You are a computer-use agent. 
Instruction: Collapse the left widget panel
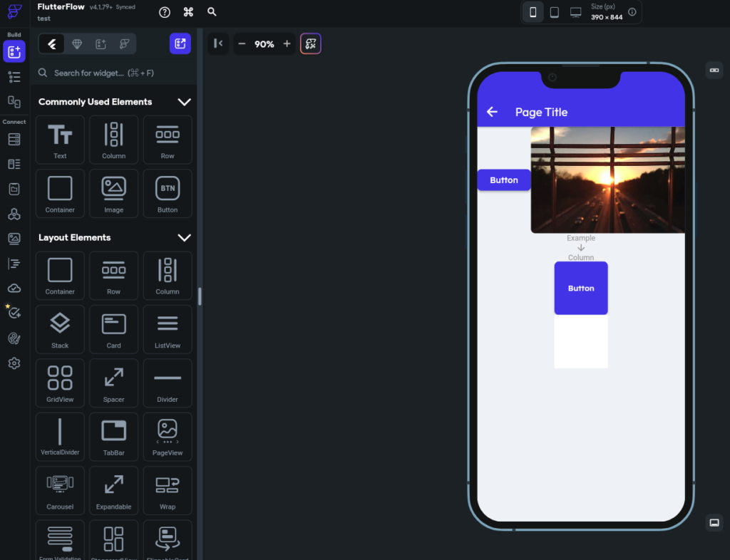[219, 44]
